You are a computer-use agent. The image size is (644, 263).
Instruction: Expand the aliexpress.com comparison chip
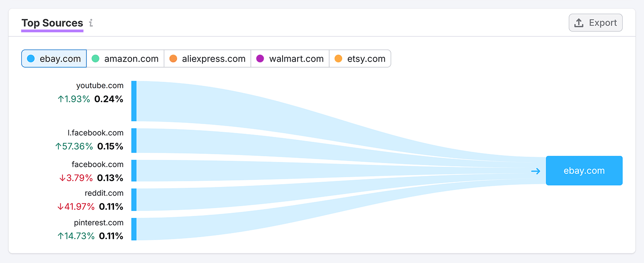(207, 58)
